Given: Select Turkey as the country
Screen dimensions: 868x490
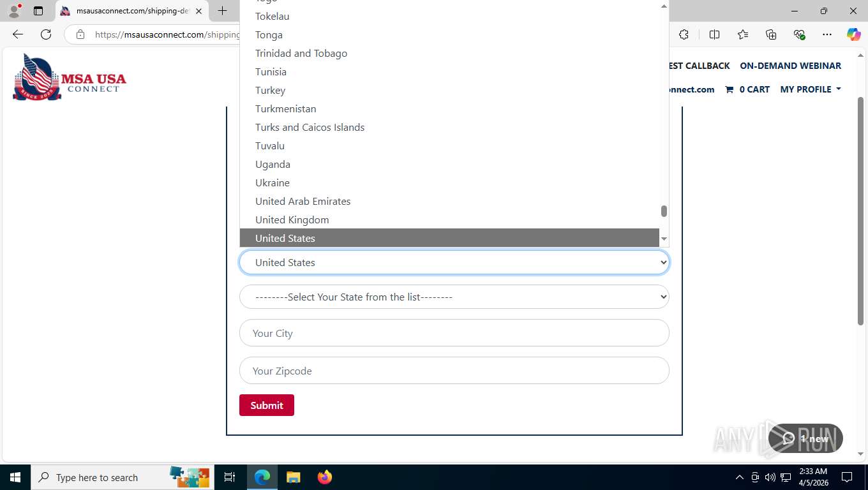Looking at the screenshot, I should (449, 90).
